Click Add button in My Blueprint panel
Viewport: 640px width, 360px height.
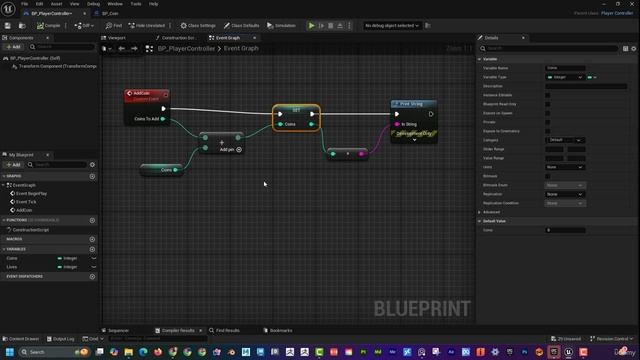pyautogui.click(x=13, y=164)
